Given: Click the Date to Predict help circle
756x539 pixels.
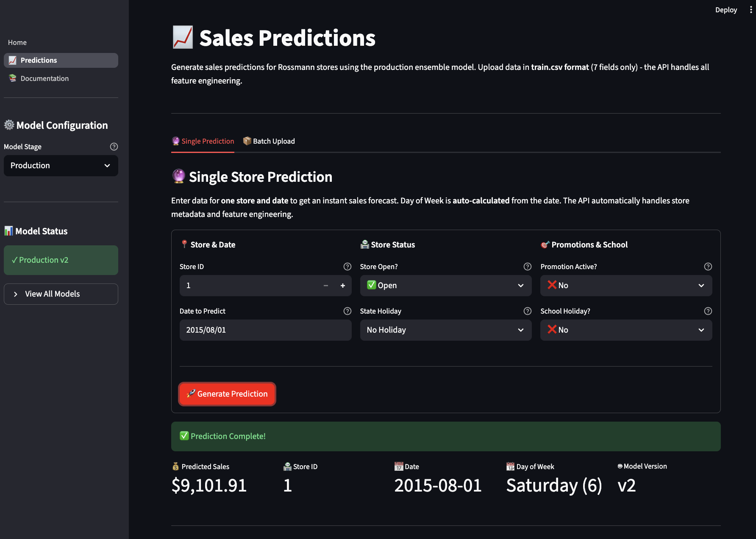Looking at the screenshot, I should click(347, 311).
